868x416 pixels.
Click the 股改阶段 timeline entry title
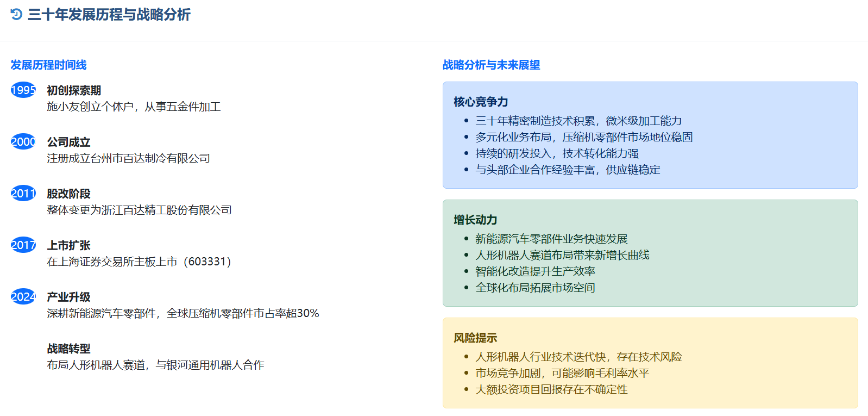pos(68,194)
